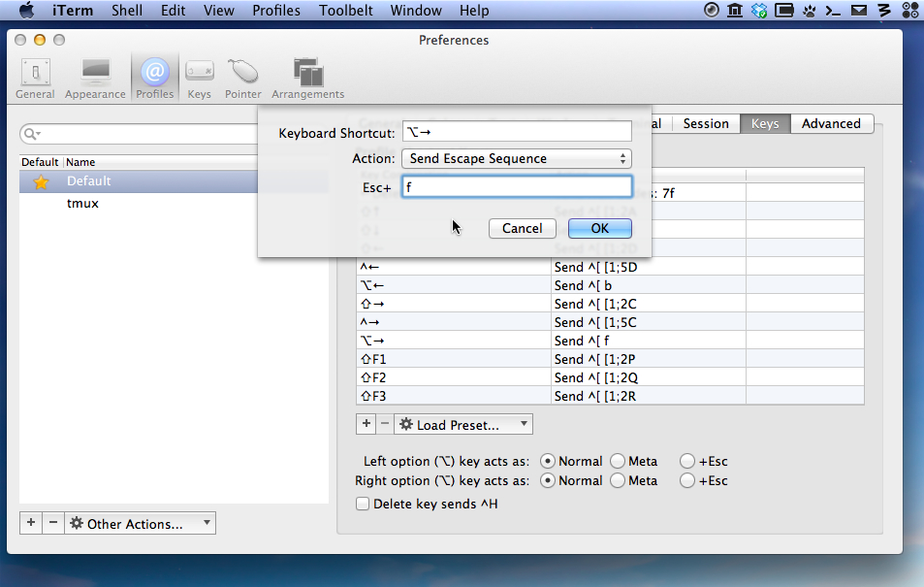Set left option key to Meta
Screen dimensions: 924x587
[x=618, y=461]
